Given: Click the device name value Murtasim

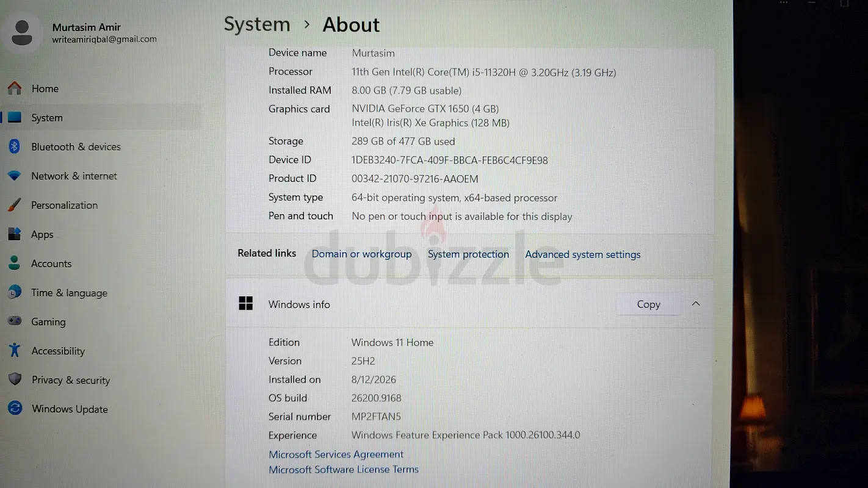Looking at the screenshot, I should click(373, 53).
